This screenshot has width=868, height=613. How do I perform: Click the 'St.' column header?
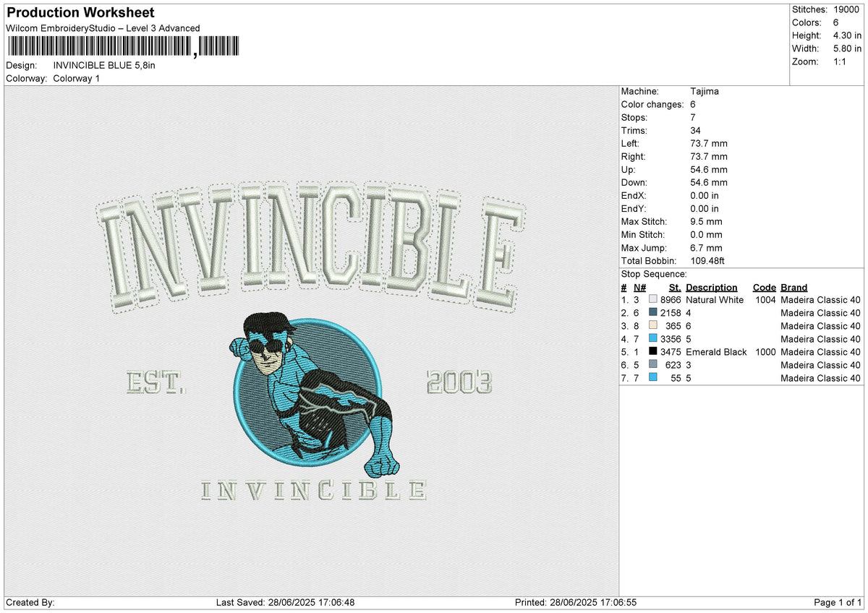tap(675, 287)
